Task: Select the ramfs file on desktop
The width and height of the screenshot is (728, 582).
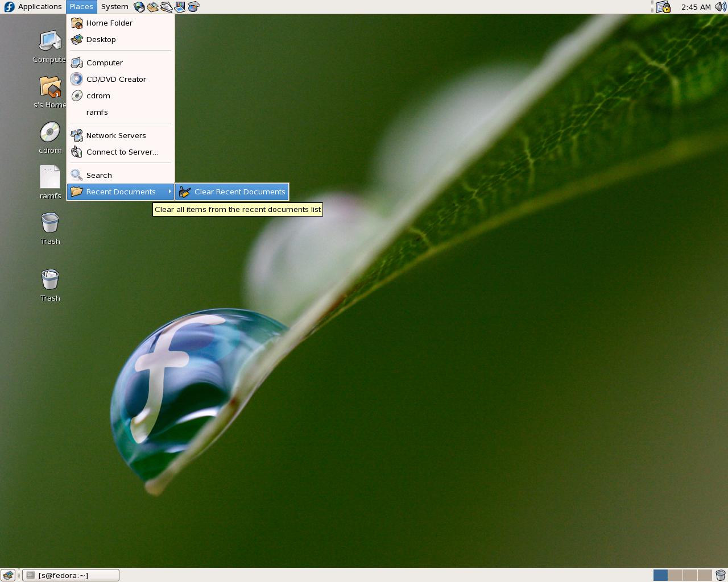Action: tap(50, 183)
